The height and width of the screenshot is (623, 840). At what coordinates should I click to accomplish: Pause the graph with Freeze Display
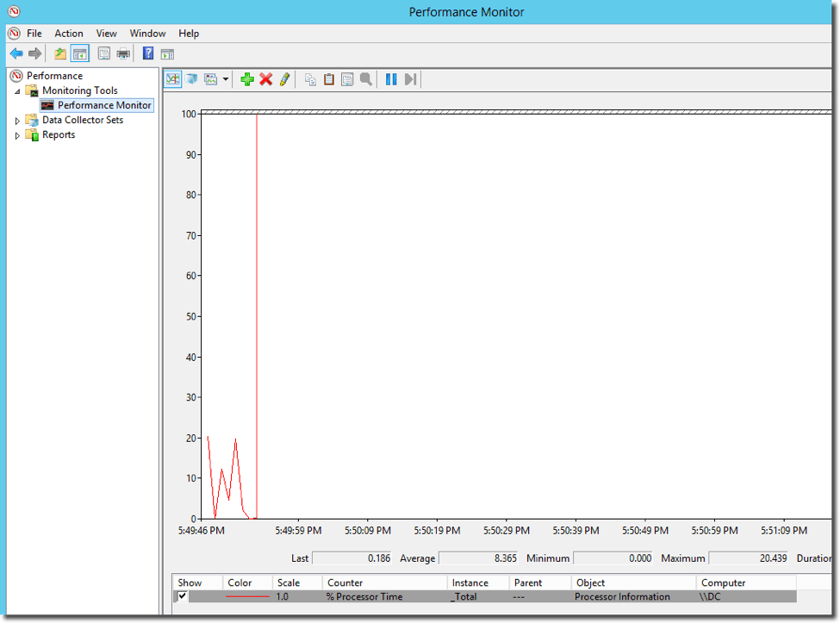click(391, 79)
